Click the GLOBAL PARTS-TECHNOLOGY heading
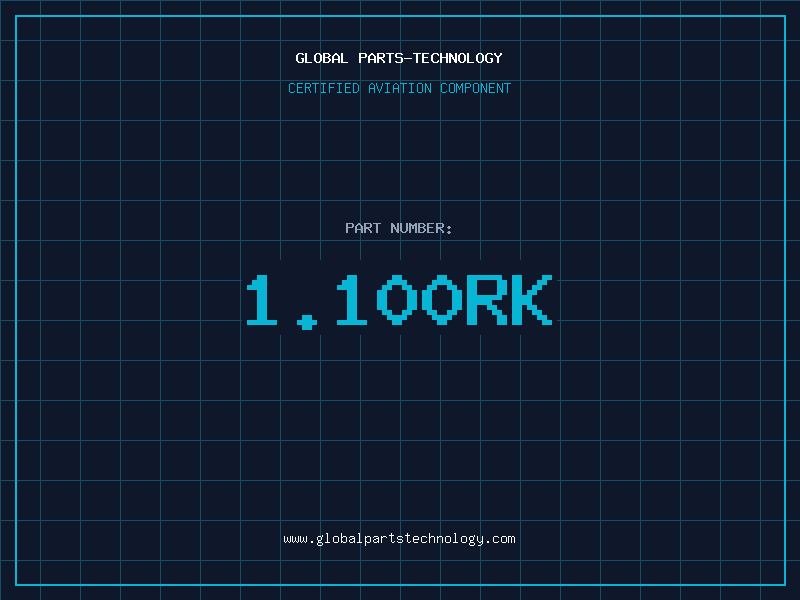Image resolution: width=800 pixels, height=600 pixels. (399, 58)
